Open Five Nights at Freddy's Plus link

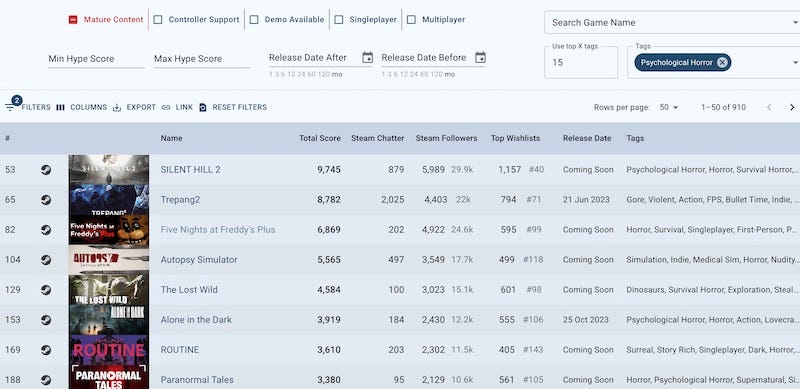pyautogui.click(x=218, y=230)
